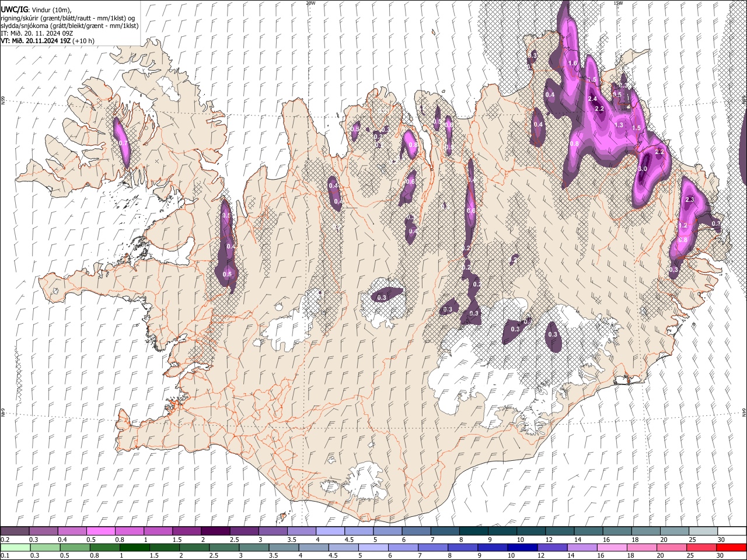Pick the 5 swatch in lower legend

click(x=373, y=547)
